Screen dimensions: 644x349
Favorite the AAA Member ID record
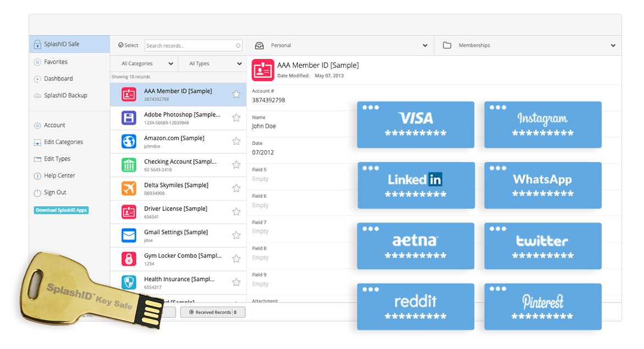[236, 95]
